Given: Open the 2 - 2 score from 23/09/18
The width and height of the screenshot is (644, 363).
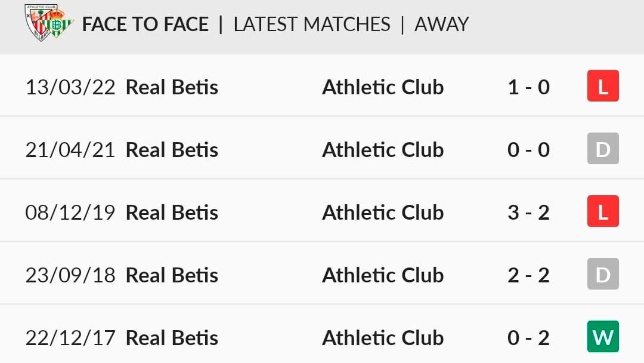Looking at the screenshot, I should (x=528, y=275).
